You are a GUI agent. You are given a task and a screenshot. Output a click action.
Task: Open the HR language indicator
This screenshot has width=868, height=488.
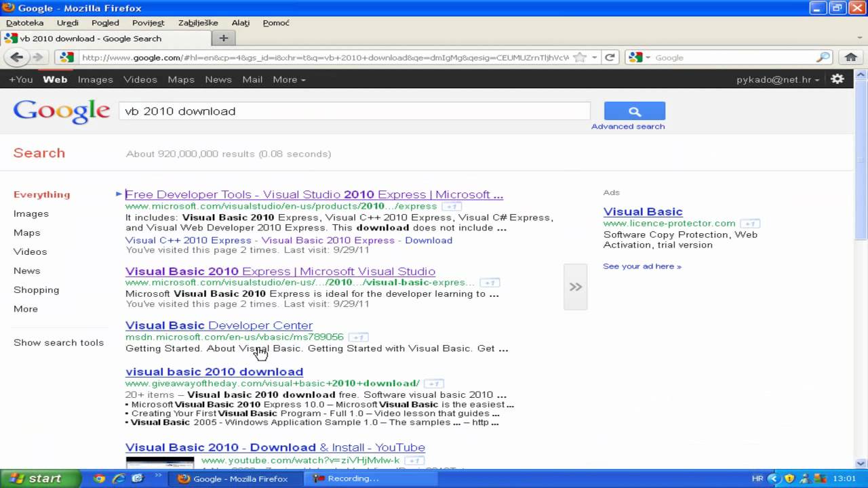point(757,479)
